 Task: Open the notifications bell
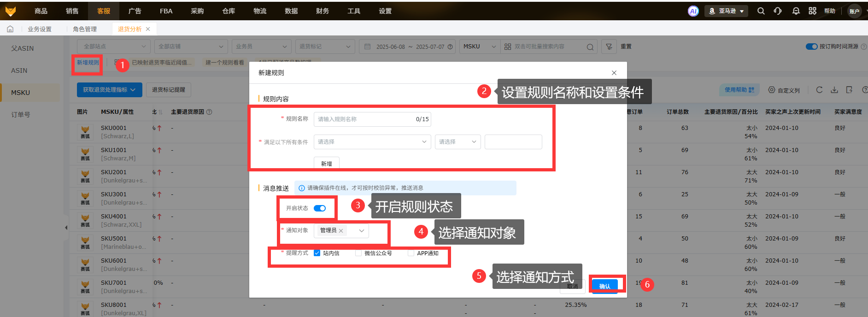click(796, 11)
